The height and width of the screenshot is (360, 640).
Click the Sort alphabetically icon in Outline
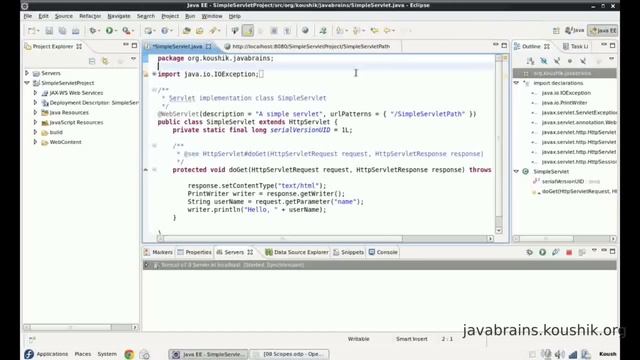point(530,61)
